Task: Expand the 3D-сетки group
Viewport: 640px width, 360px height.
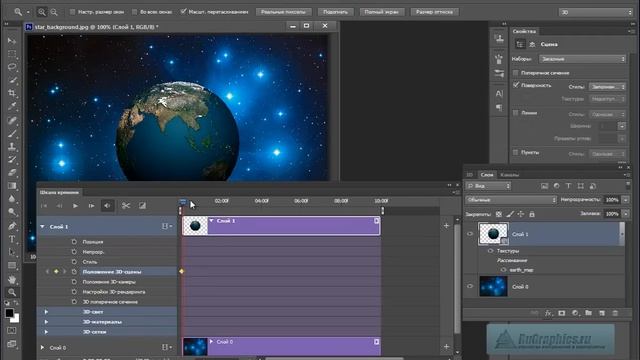Action: point(46,332)
